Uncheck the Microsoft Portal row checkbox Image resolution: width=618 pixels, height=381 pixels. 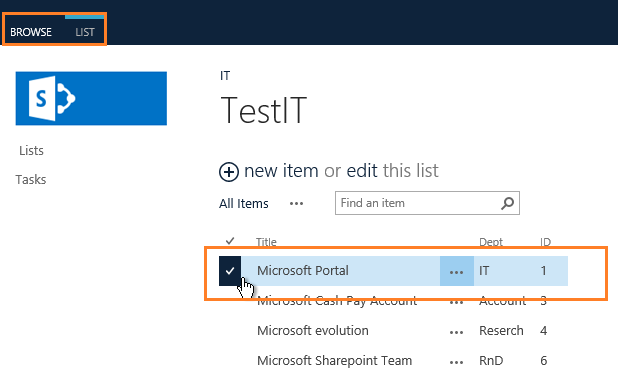click(230, 271)
